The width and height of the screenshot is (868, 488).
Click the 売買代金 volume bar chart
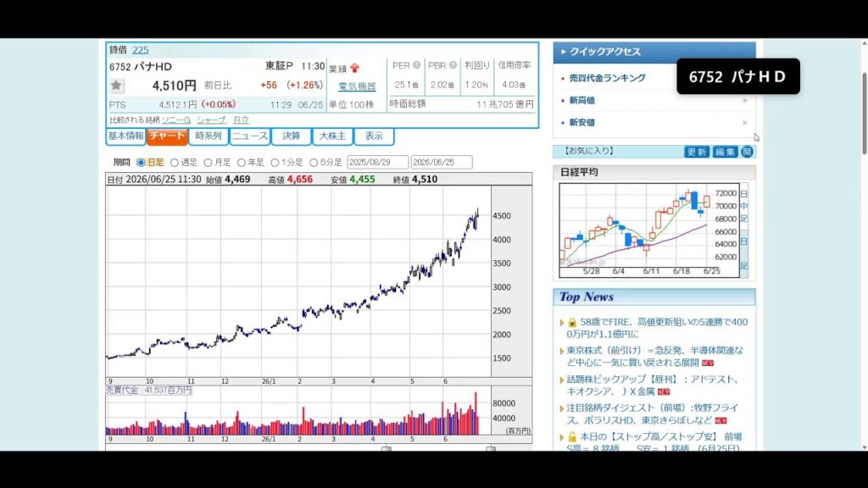point(298,411)
